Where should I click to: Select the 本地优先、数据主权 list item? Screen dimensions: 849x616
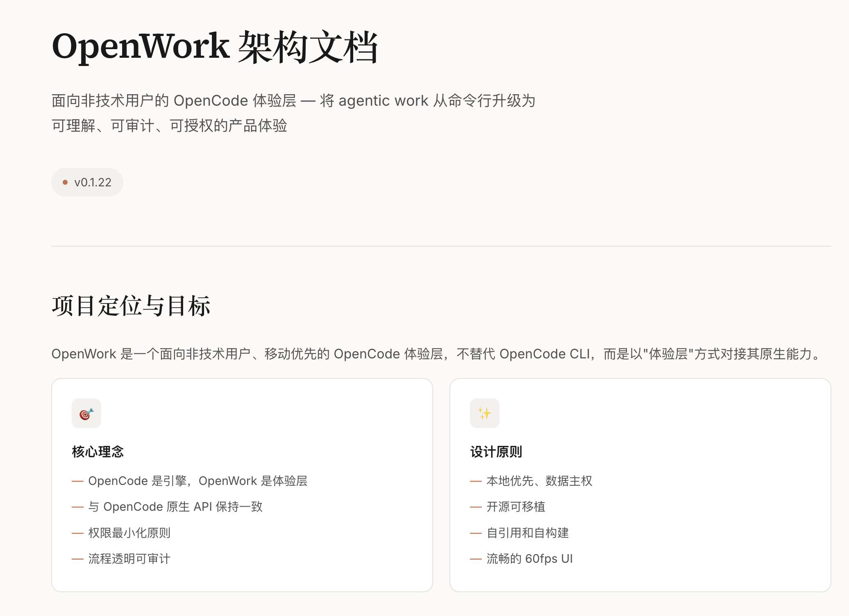(539, 481)
